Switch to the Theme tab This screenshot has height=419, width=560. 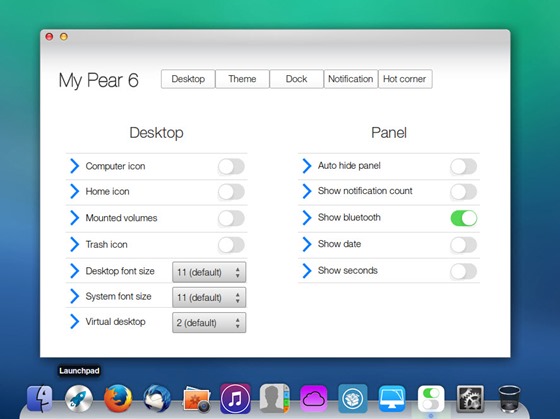pyautogui.click(x=242, y=79)
